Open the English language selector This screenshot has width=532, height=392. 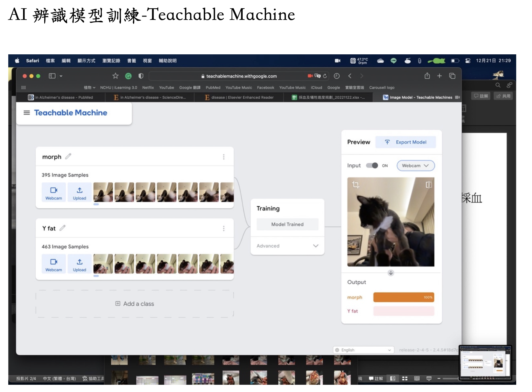point(363,350)
